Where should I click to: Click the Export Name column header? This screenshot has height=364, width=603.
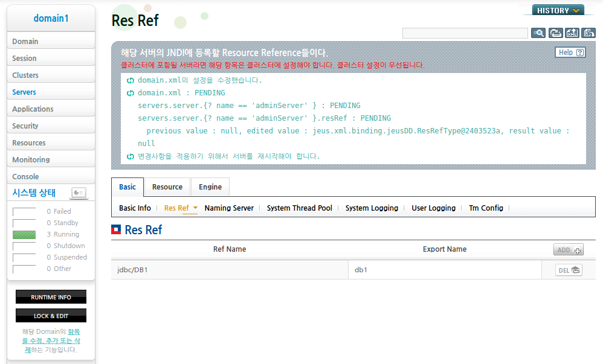tap(445, 249)
